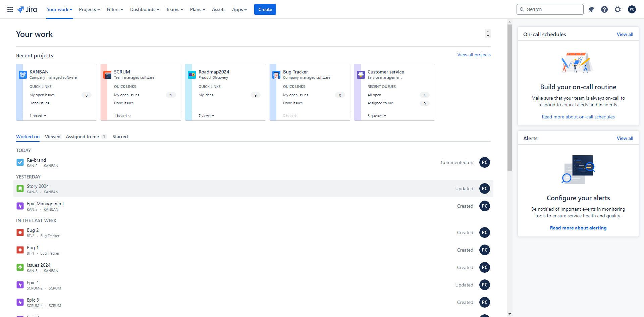Image resolution: width=644 pixels, height=317 pixels.
Task: Expand the Dashboards dropdown menu
Action: coord(145,9)
